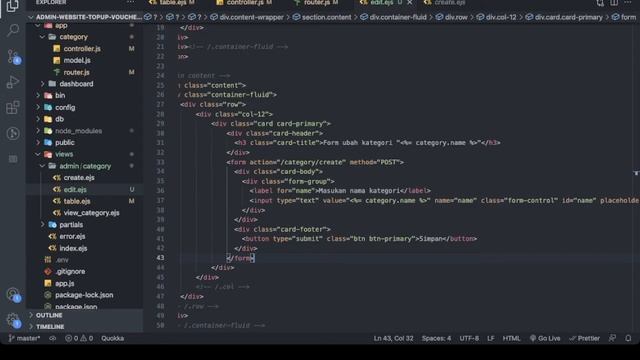The image size is (640, 360).
Task: Switch to the router.js editor tab
Action: [317, 2]
